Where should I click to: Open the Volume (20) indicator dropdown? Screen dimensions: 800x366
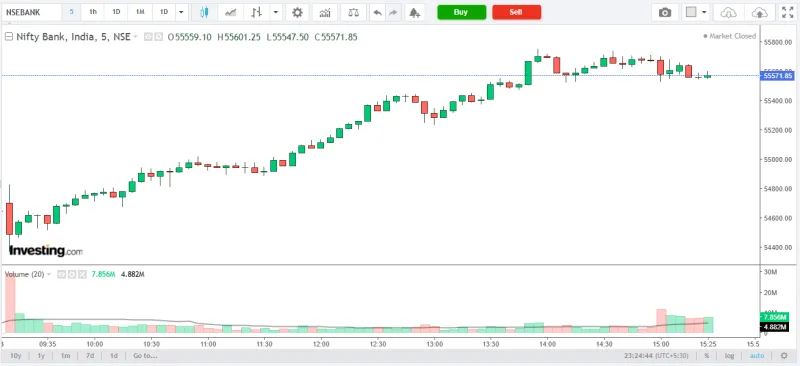pyautogui.click(x=49, y=275)
